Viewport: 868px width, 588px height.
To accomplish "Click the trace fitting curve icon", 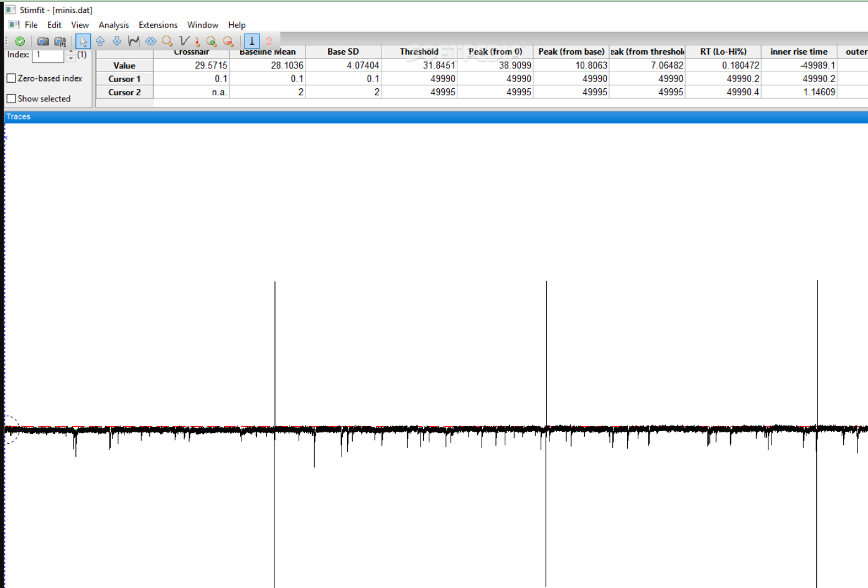I will tap(133, 41).
